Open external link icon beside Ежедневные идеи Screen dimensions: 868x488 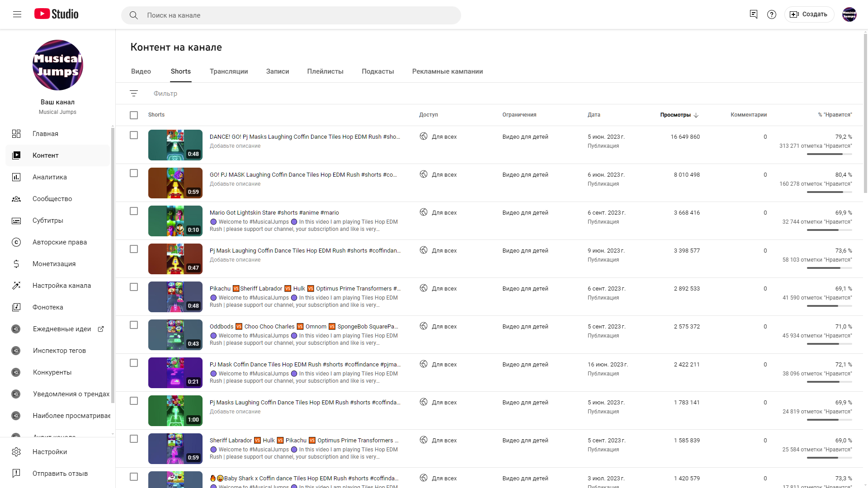(101, 329)
